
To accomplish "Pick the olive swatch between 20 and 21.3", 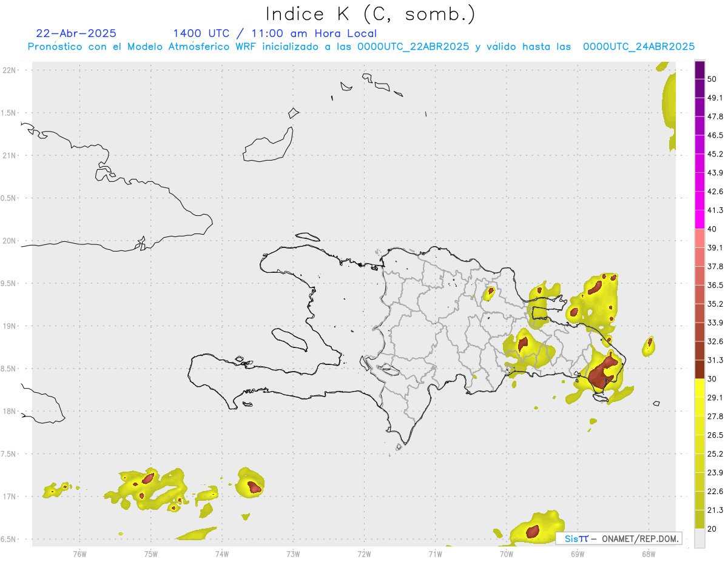I will (x=699, y=520).
